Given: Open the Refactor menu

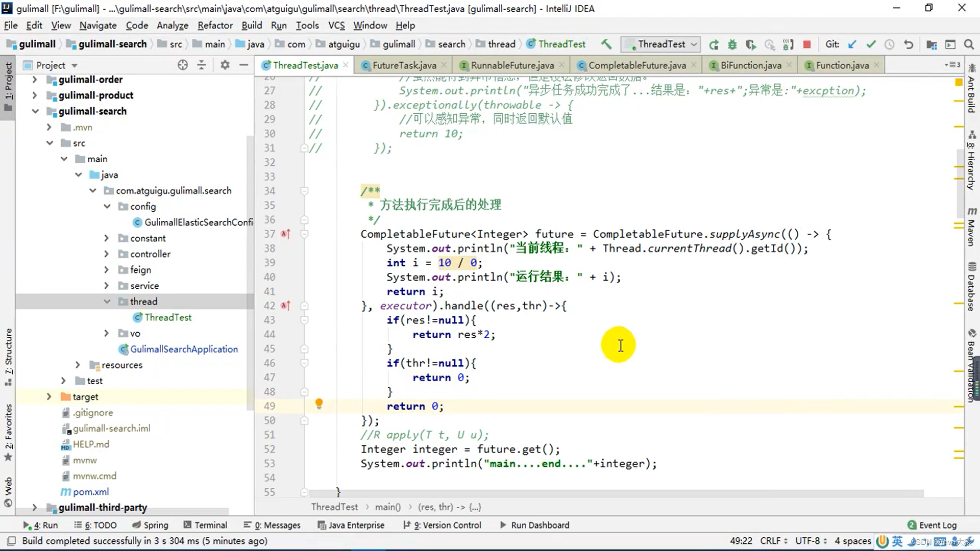Looking at the screenshot, I should (x=215, y=25).
